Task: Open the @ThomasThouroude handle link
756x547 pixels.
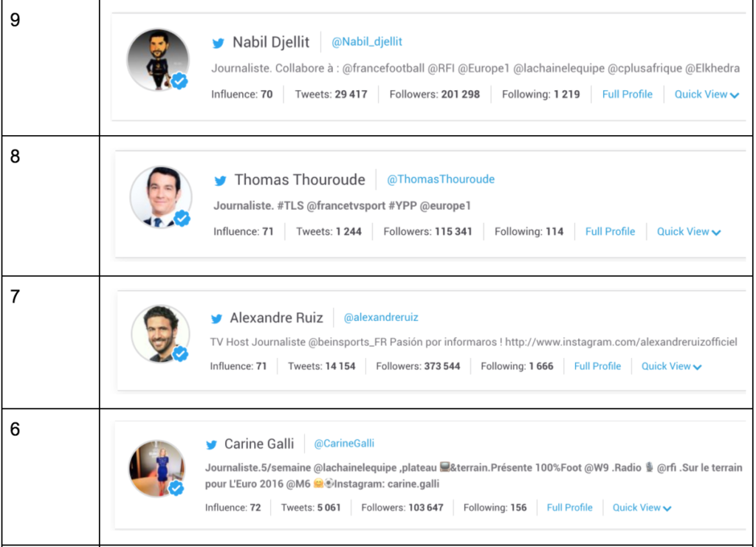Action: (441, 179)
